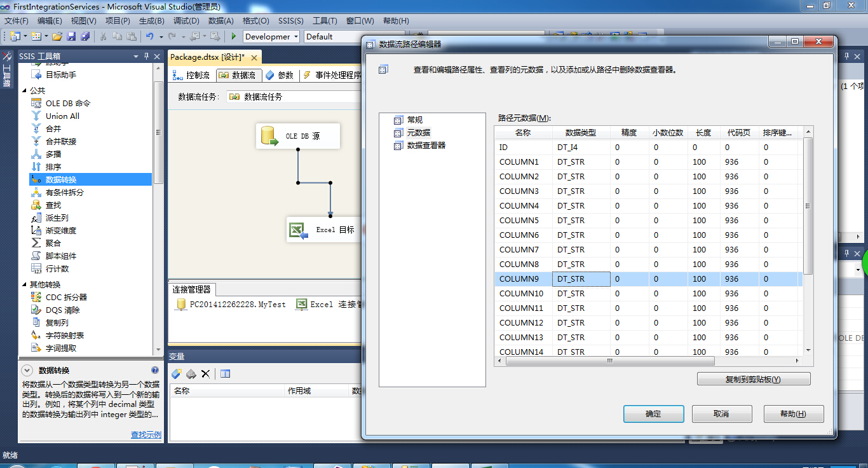Click the Save All toolbar icon
The image size is (868, 468).
[84, 36]
